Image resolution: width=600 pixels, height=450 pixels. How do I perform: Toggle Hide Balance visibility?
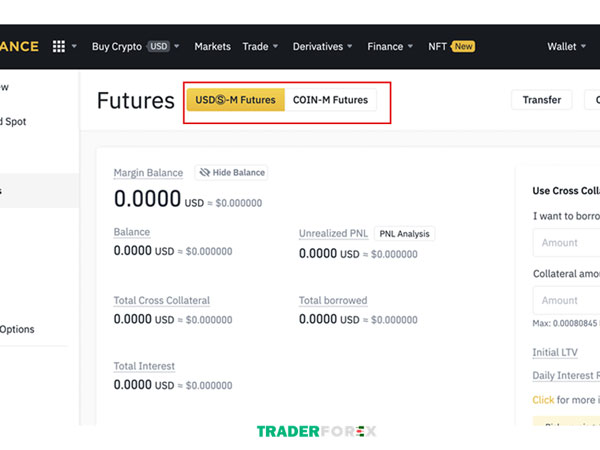(x=231, y=173)
